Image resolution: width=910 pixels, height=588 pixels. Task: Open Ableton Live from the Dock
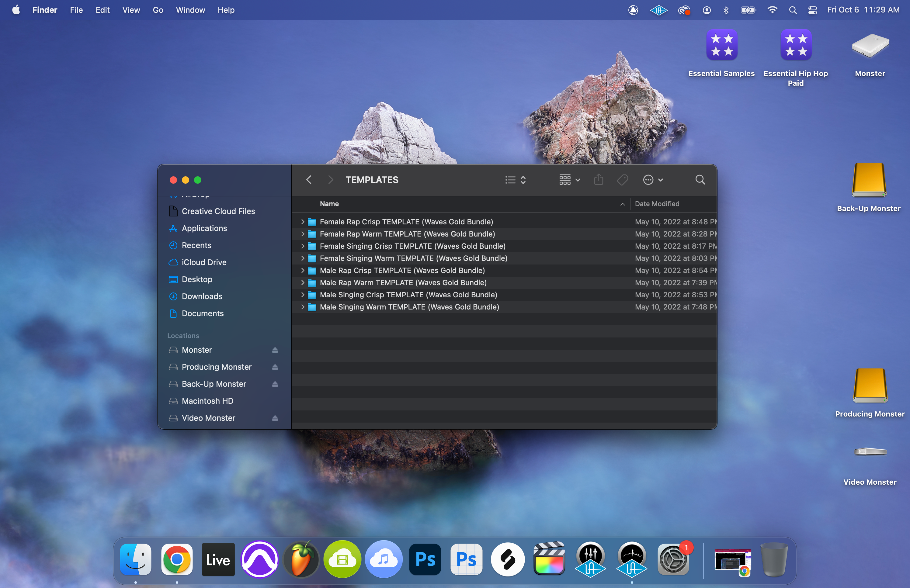tap(218, 560)
